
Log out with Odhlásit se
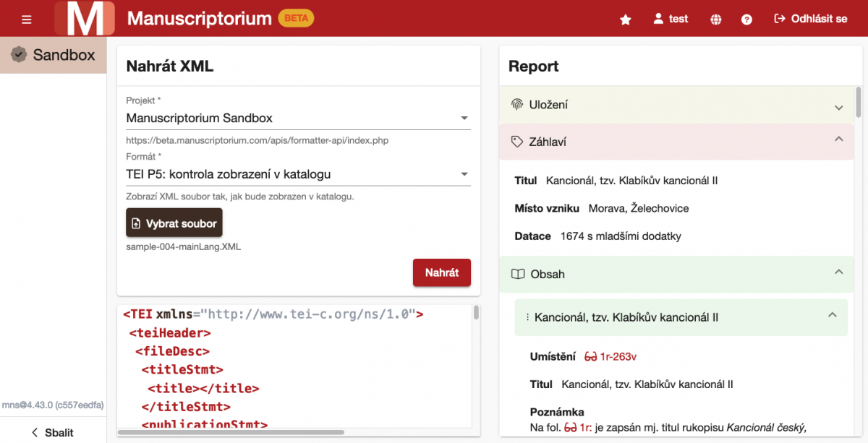811,19
